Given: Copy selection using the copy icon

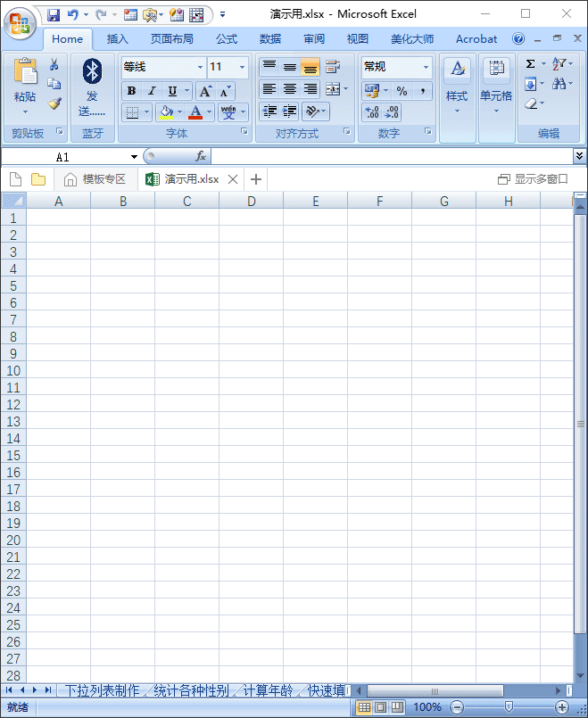Looking at the screenshot, I should point(54,84).
